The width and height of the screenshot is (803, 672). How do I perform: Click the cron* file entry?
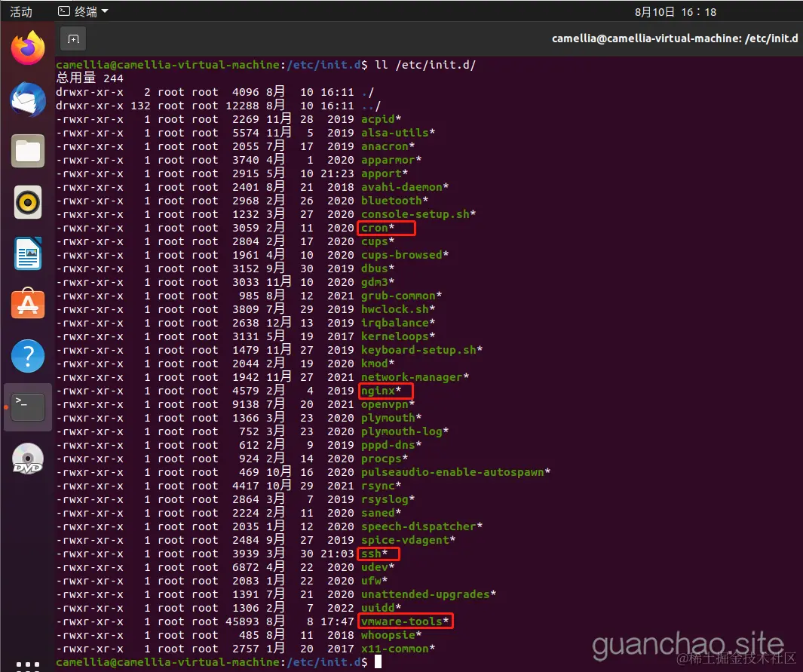click(378, 228)
